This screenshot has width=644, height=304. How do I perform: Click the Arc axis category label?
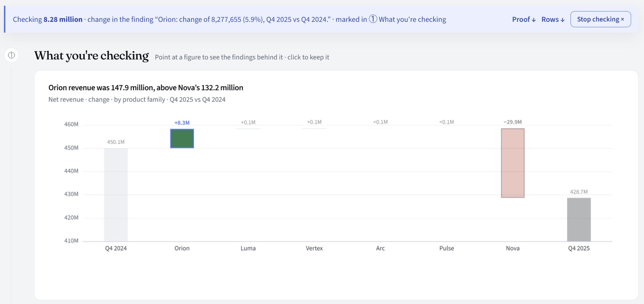tap(380, 248)
